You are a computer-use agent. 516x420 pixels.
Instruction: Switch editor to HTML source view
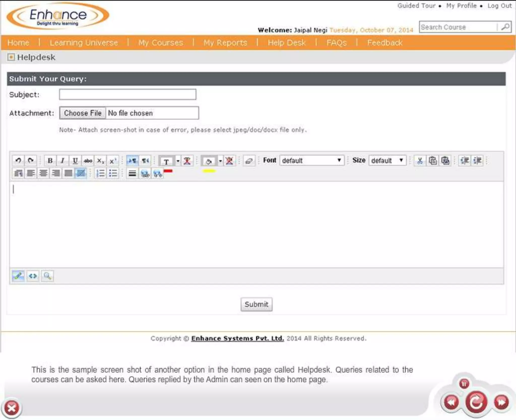(33, 276)
